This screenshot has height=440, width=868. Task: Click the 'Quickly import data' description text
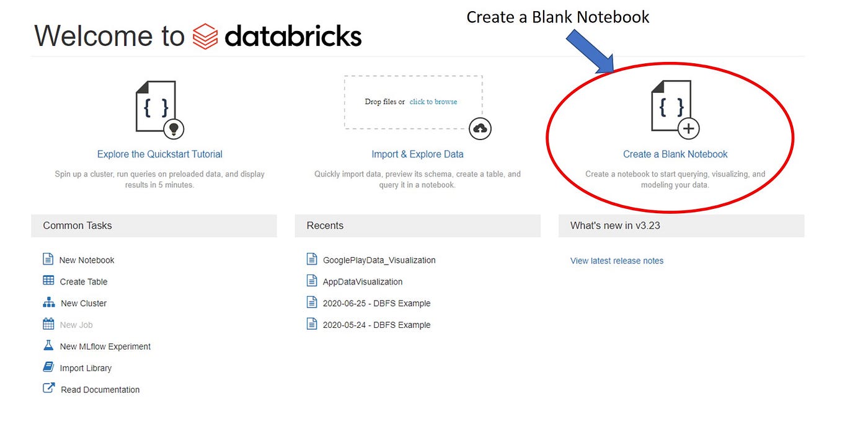[x=418, y=179]
